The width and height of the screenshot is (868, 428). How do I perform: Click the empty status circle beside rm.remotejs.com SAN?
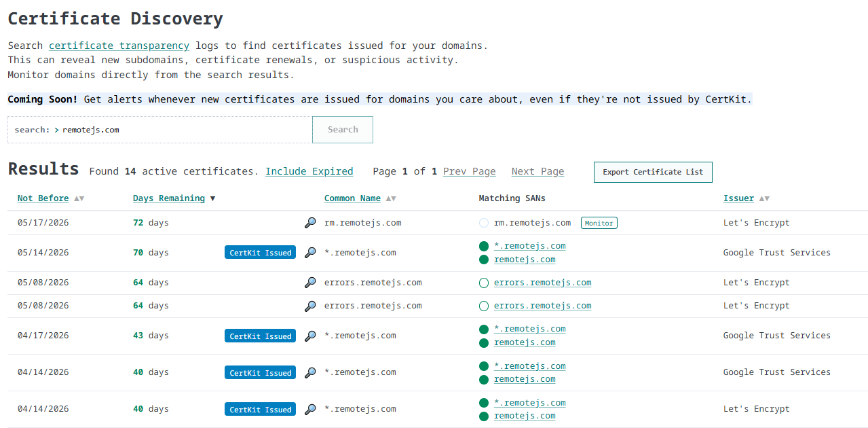[x=484, y=223]
